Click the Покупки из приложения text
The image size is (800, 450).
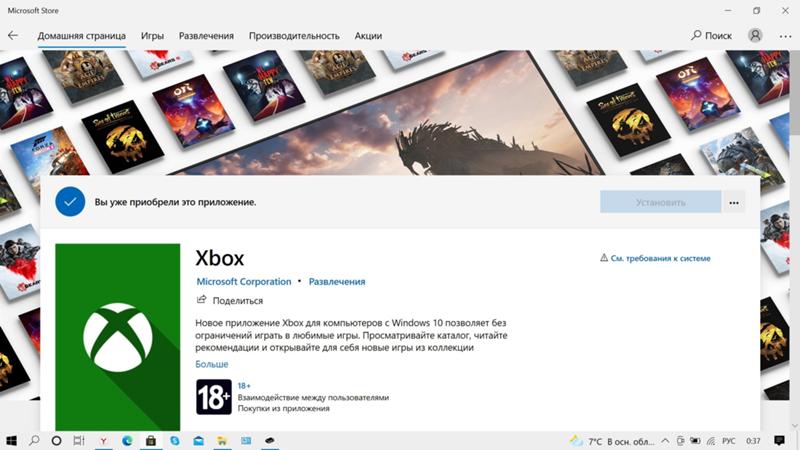(284, 408)
